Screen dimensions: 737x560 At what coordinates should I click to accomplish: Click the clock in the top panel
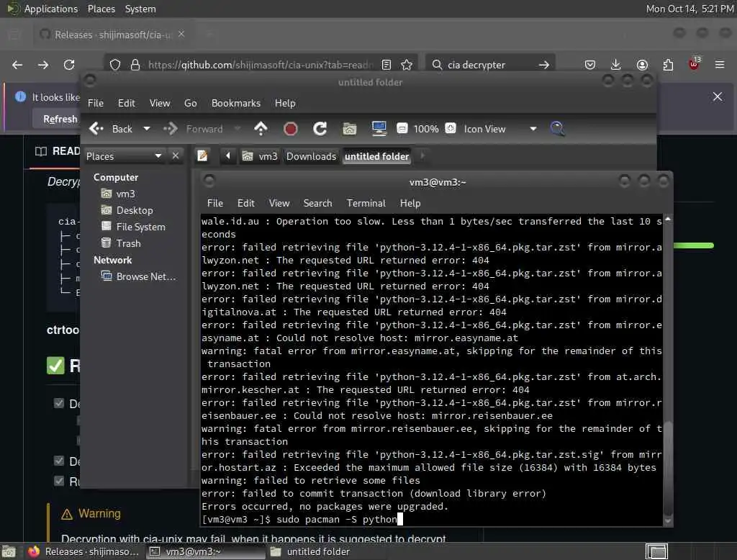pos(689,9)
